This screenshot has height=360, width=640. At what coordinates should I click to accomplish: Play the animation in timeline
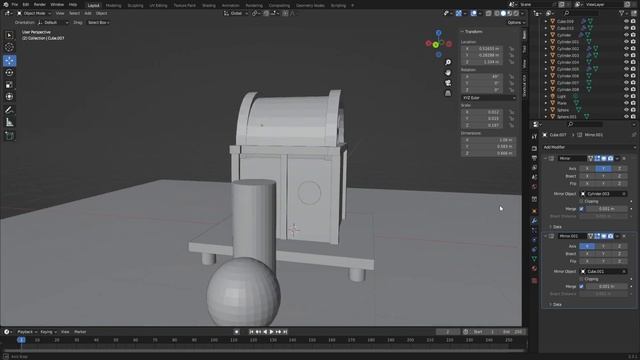click(271, 332)
